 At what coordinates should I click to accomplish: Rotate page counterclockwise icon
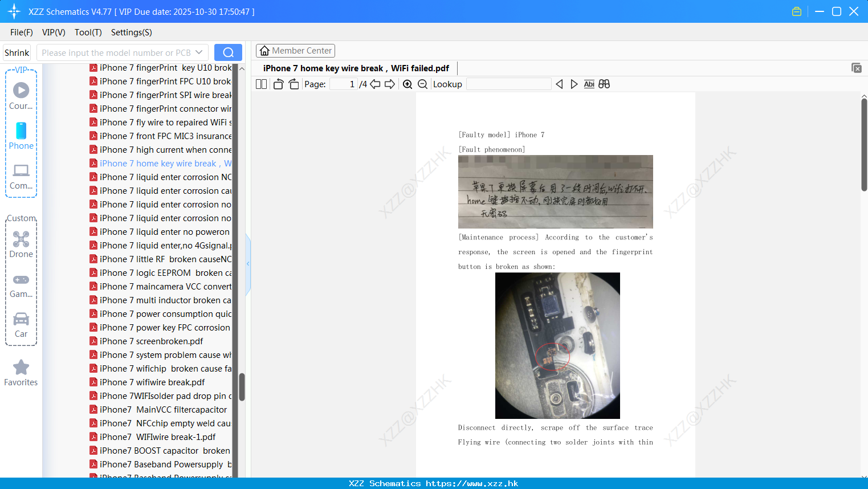278,84
